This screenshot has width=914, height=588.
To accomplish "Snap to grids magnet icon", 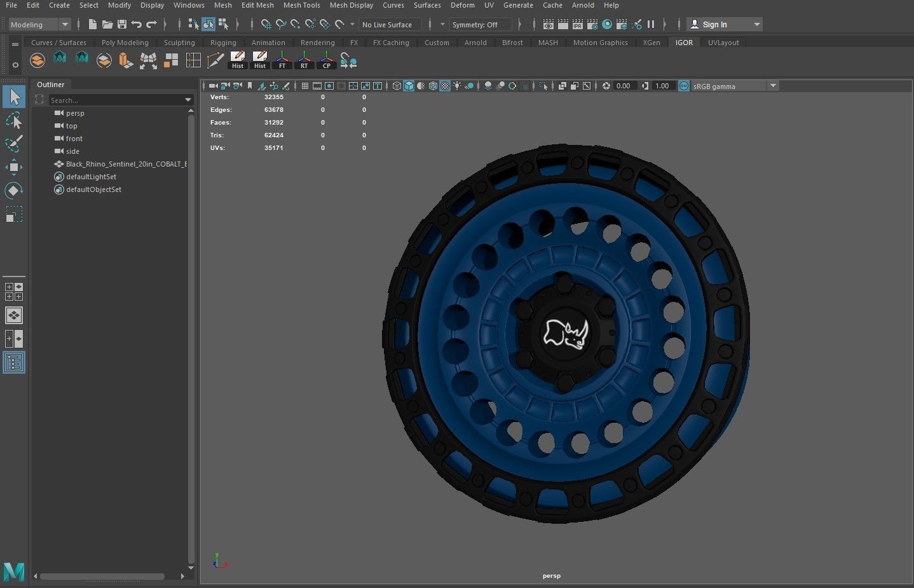I will (266, 24).
